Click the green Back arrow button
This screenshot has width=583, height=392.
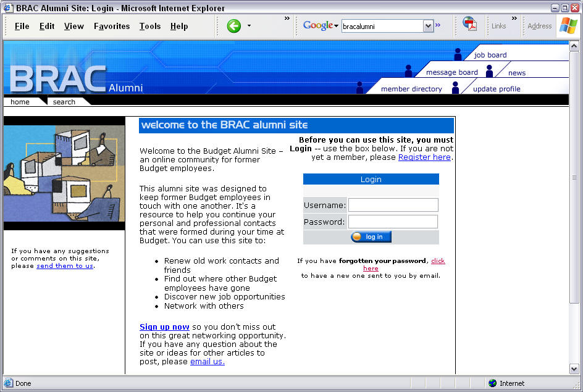point(234,26)
